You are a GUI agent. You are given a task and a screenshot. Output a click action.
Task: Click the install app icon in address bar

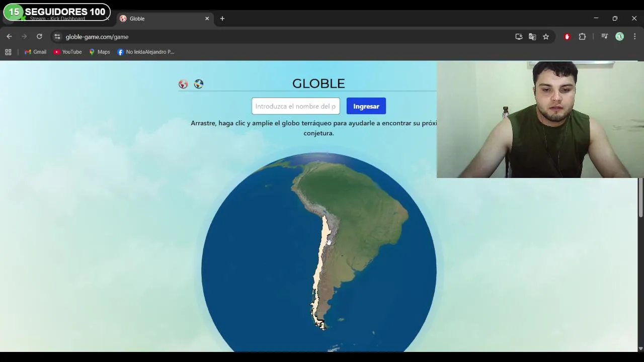pos(519,37)
